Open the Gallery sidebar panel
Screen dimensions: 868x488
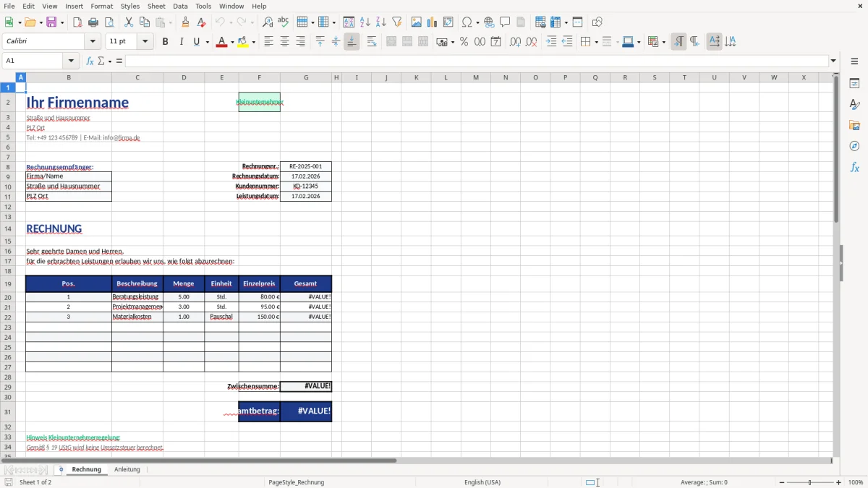tap(854, 124)
